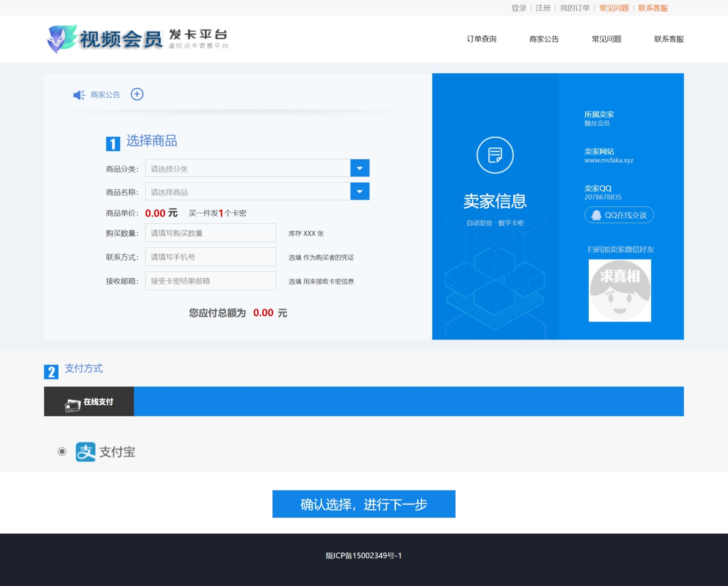Open 常见问题 in the main navigation

606,39
